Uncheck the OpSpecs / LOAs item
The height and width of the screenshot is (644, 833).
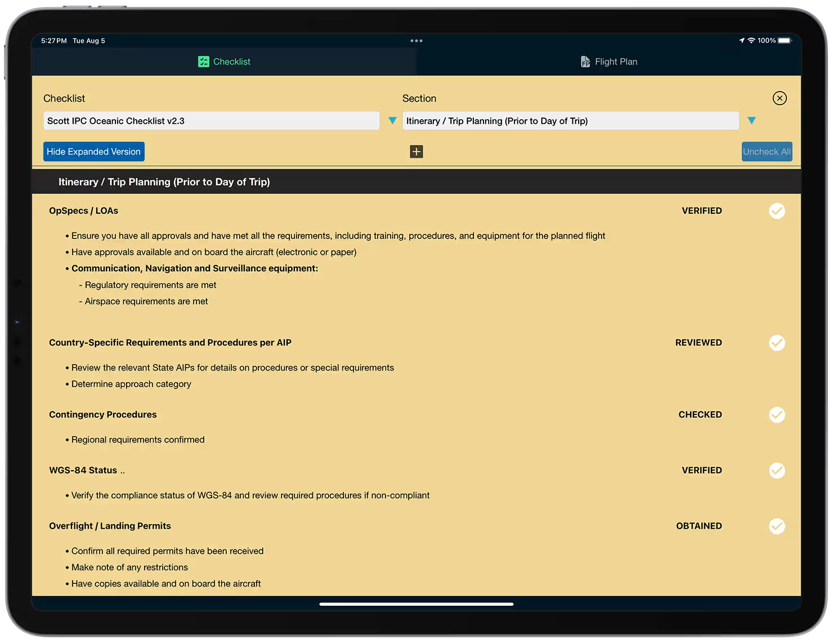(777, 211)
